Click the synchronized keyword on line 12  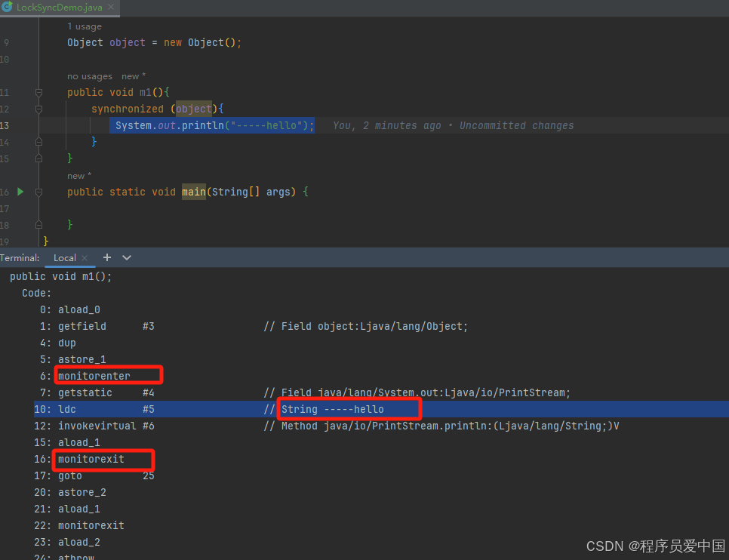[x=128, y=109]
